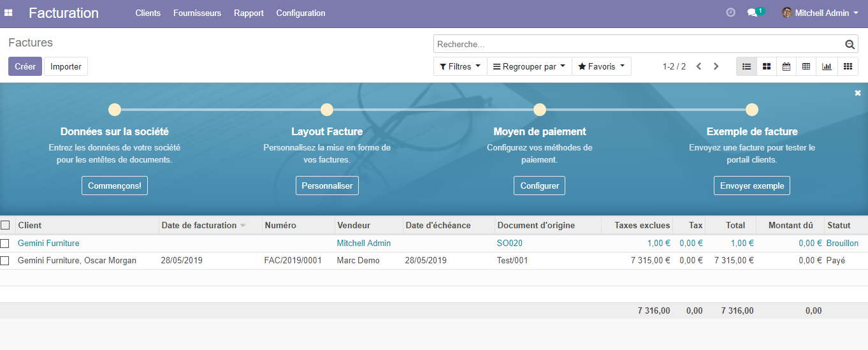The width and height of the screenshot is (868, 350).
Task: Click into the Recherche search field
Action: 637,44
